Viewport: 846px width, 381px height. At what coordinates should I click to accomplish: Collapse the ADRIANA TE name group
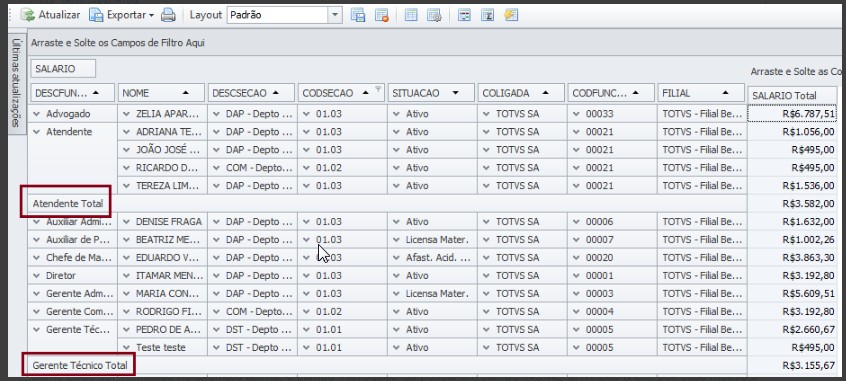(126, 132)
